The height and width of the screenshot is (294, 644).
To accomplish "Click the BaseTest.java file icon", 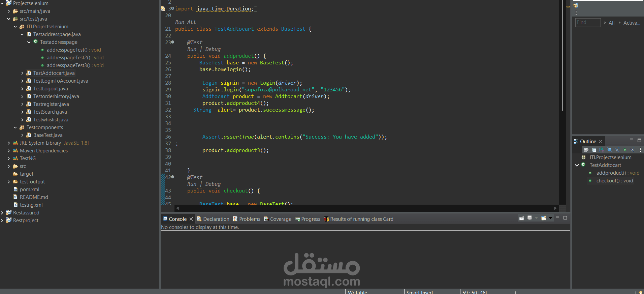I will (x=29, y=135).
